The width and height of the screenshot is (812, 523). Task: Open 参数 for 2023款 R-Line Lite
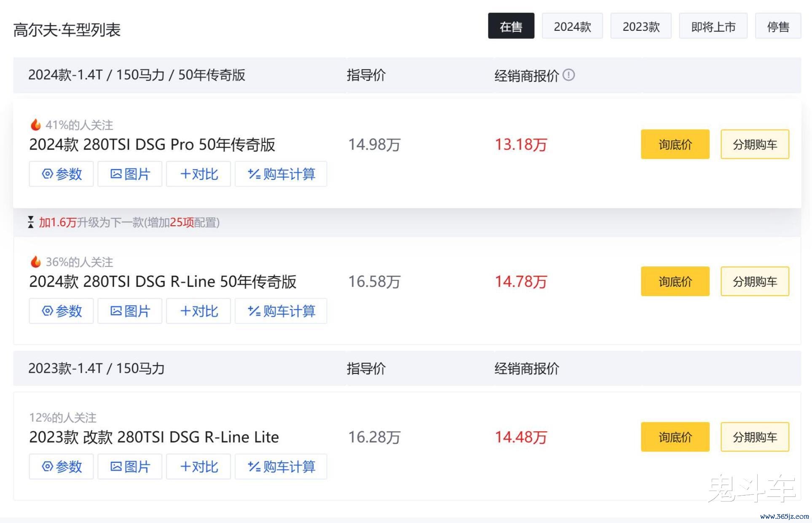tap(61, 467)
